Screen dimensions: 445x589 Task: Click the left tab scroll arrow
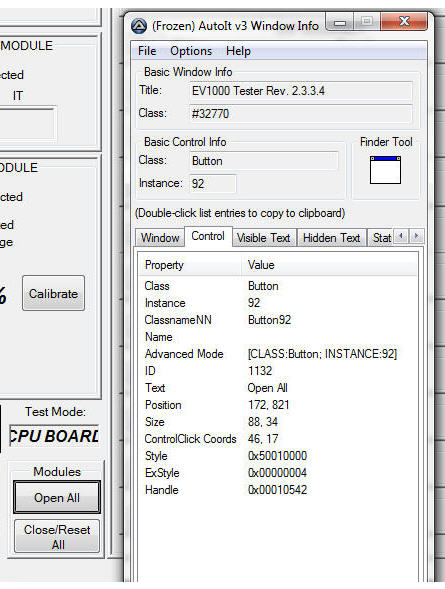coord(401,236)
